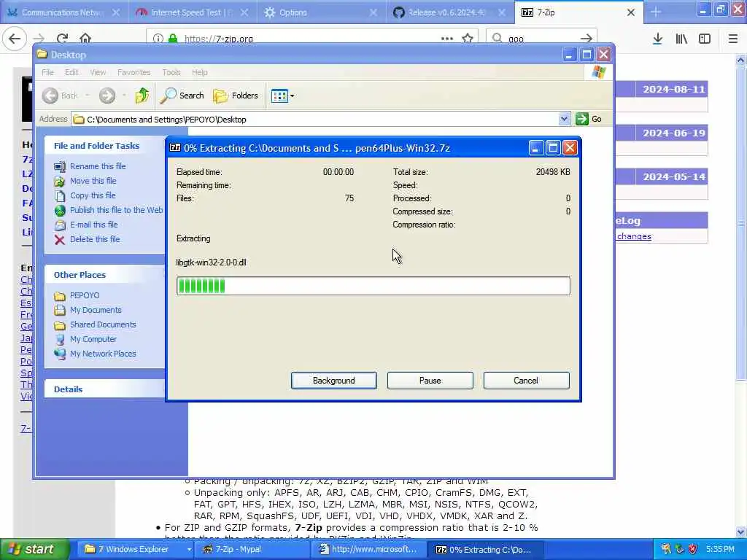The image size is (747, 560).
Task: Click E-mail this file task
Action: coord(94,225)
